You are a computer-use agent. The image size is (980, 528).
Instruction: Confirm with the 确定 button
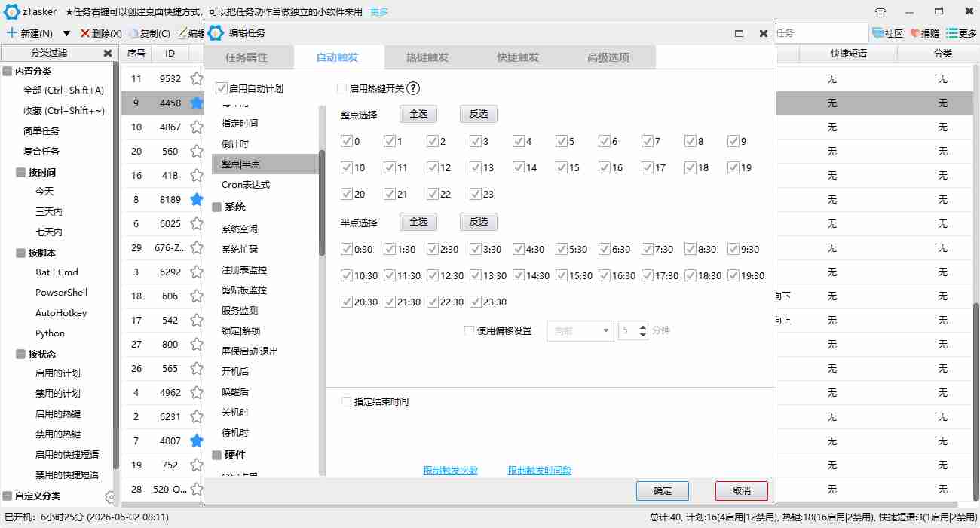pos(663,491)
